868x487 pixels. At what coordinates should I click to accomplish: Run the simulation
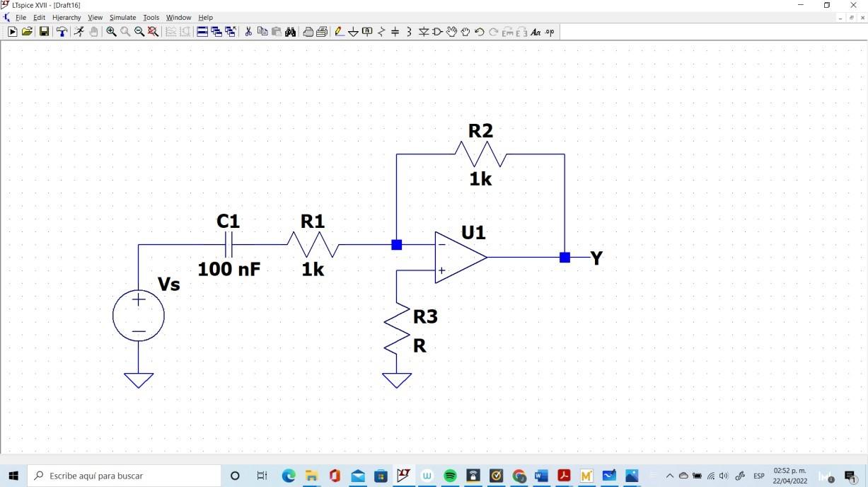(79, 31)
